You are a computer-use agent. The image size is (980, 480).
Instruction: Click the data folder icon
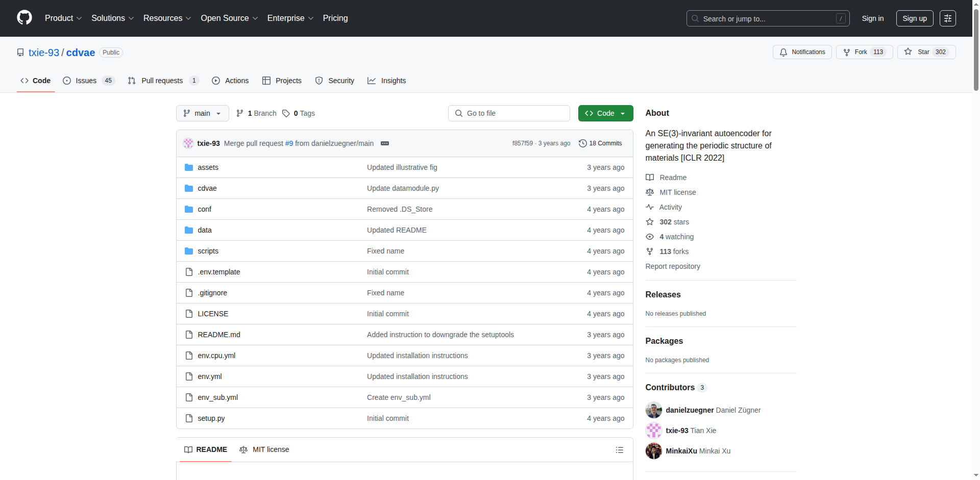coord(189,230)
